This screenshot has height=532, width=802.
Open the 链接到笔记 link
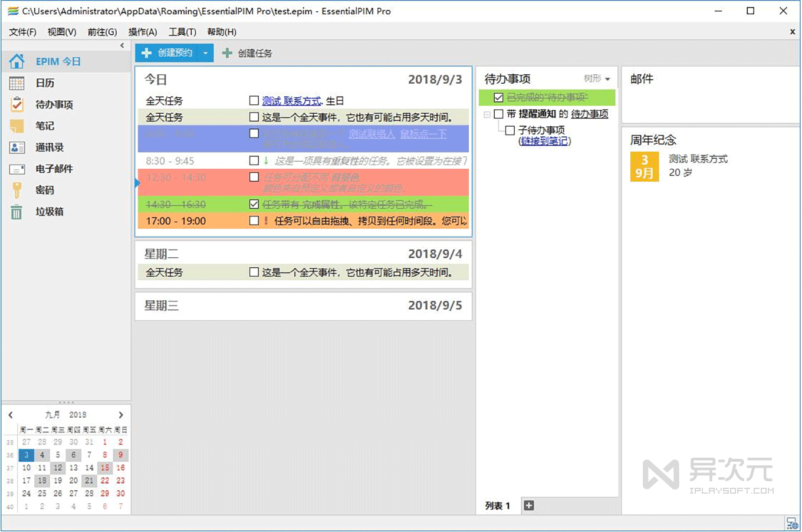[x=544, y=141]
